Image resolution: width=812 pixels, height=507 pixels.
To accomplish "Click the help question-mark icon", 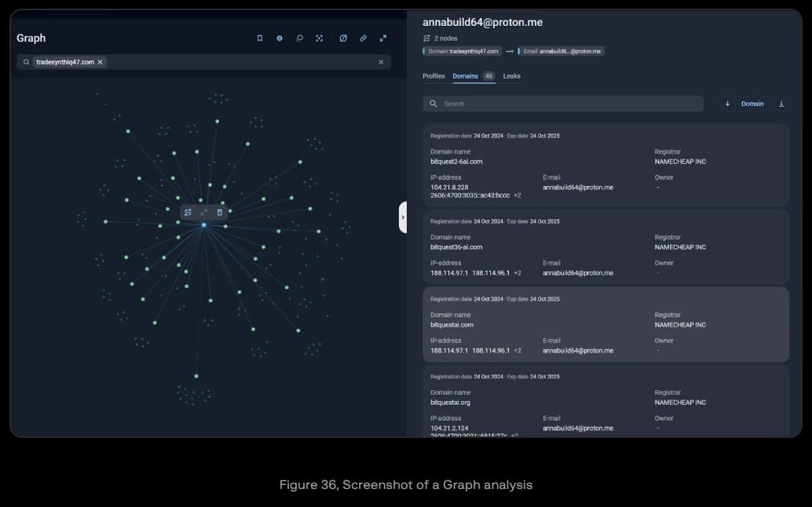I will 343,38.
